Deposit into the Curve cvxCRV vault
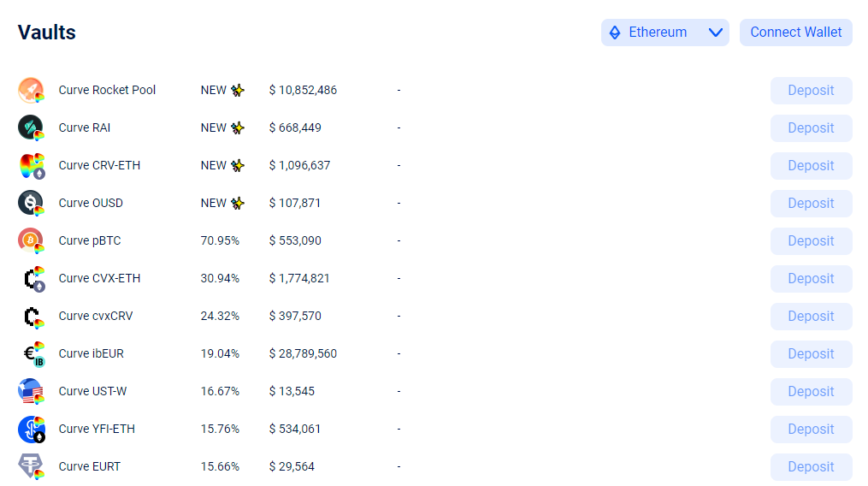868x486 pixels. click(x=811, y=317)
